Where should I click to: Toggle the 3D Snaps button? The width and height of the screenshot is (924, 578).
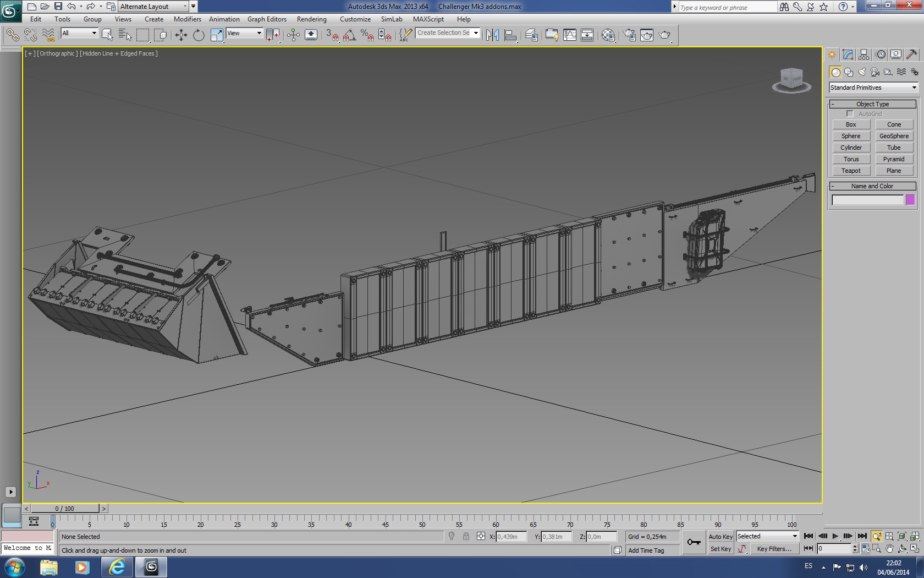pyautogui.click(x=332, y=35)
